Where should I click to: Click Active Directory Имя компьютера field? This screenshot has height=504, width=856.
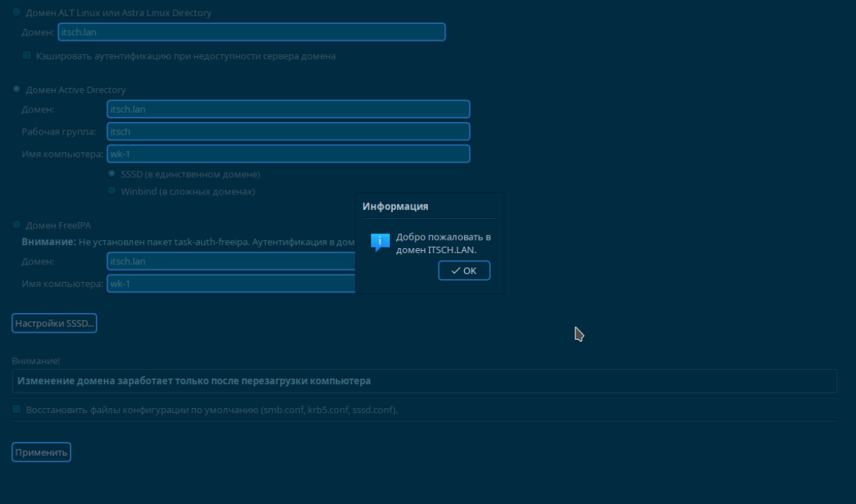pos(288,154)
